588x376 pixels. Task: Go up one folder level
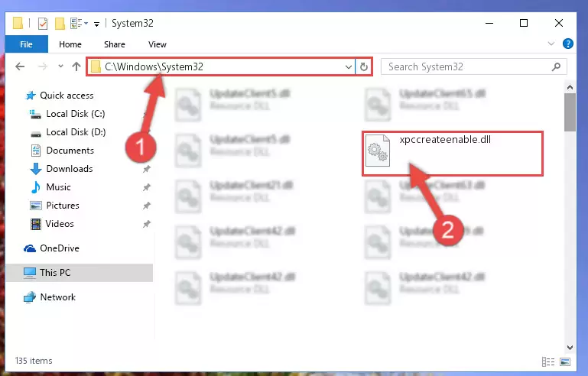[x=76, y=66]
